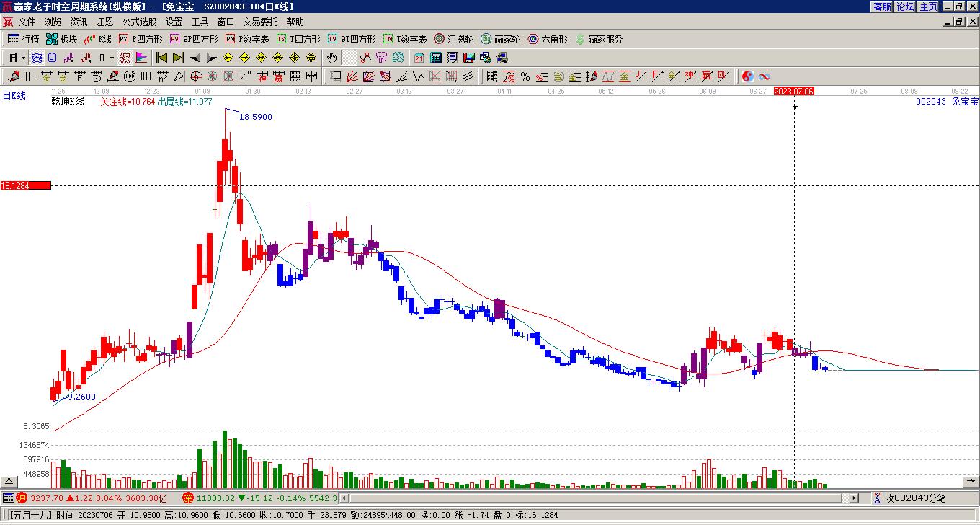Click the 沪 Shanghai index indicator
This screenshot has width=980, height=525.
(x=22, y=498)
